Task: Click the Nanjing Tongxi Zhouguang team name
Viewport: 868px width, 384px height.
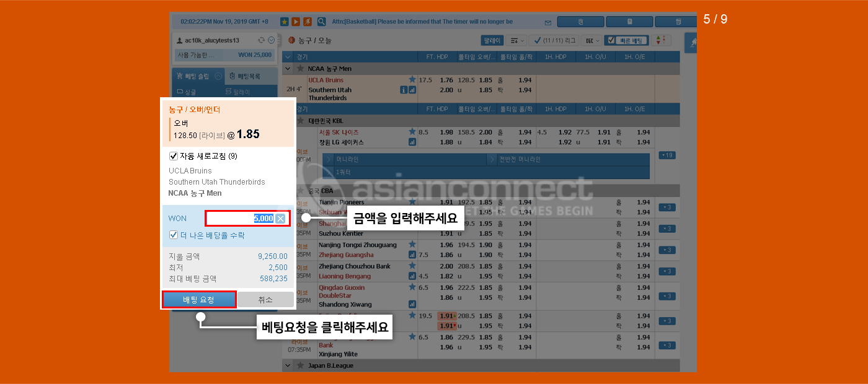Action: 358,245
